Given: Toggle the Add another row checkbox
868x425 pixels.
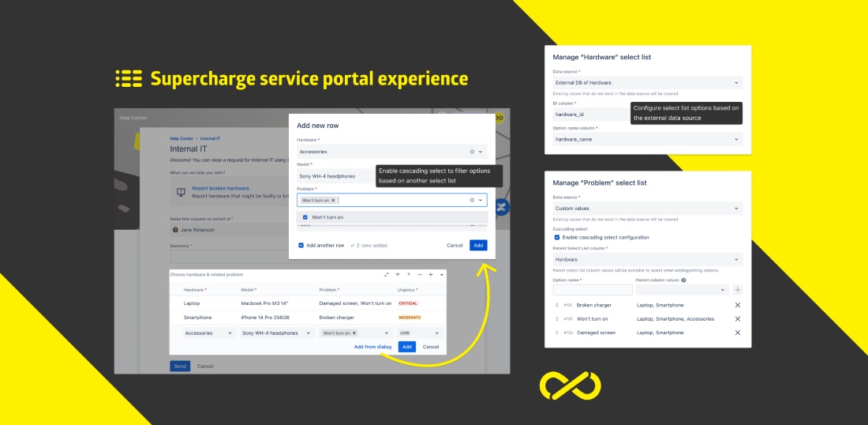Looking at the screenshot, I should click(301, 246).
